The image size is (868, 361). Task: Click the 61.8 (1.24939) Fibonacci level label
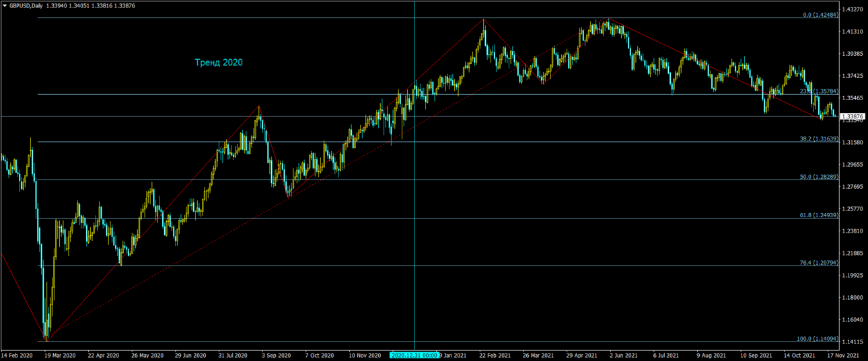(819, 215)
